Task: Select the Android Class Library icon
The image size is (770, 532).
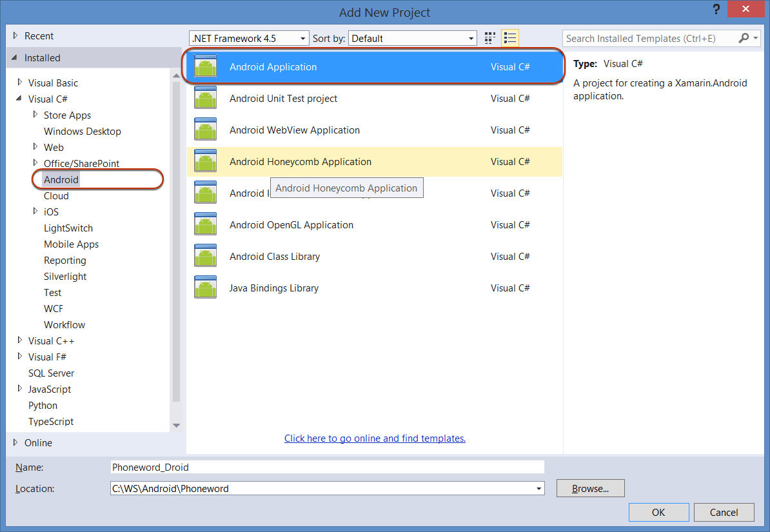Action: pyautogui.click(x=206, y=257)
